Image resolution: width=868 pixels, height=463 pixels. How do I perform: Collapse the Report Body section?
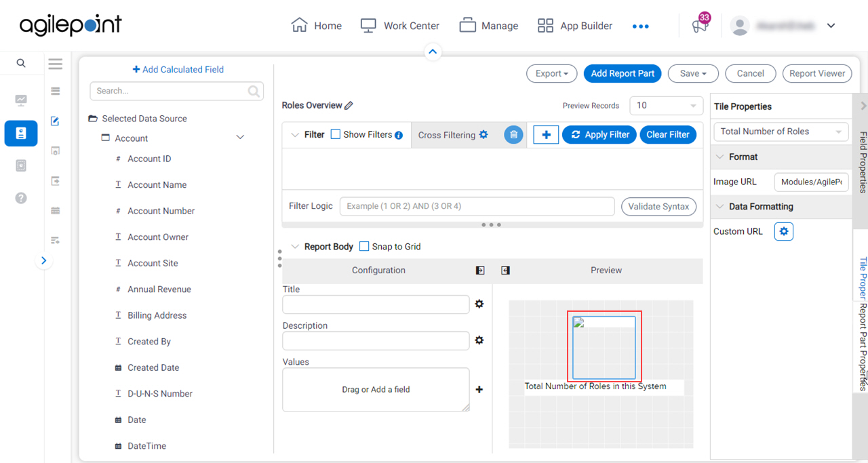295,247
